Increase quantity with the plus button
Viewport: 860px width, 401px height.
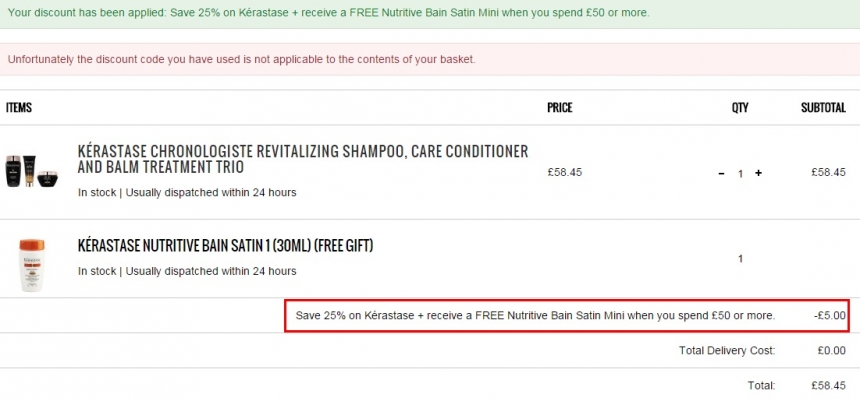[759, 173]
